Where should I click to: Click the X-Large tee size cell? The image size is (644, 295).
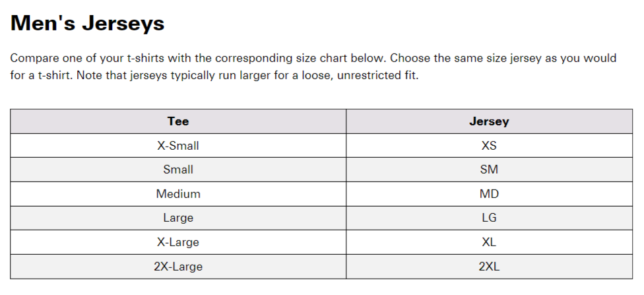coord(178,242)
